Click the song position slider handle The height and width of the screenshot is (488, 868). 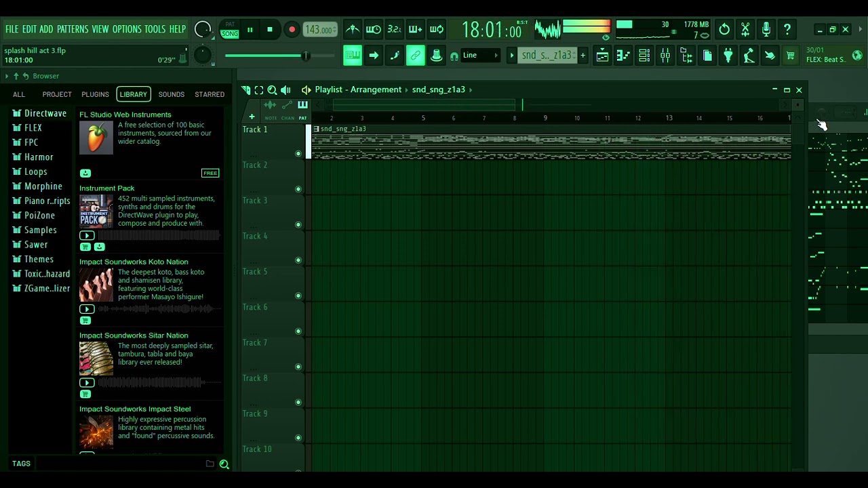(305, 56)
